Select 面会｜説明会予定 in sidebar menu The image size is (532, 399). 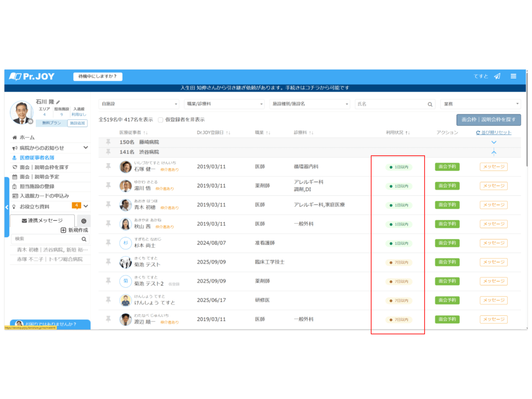pyautogui.click(x=39, y=177)
